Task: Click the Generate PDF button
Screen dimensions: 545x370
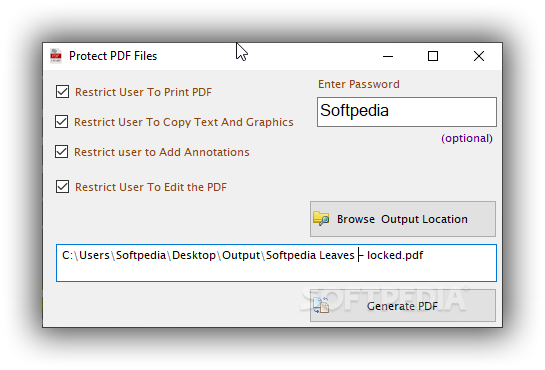Action: pyautogui.click(x=403, y=306)
